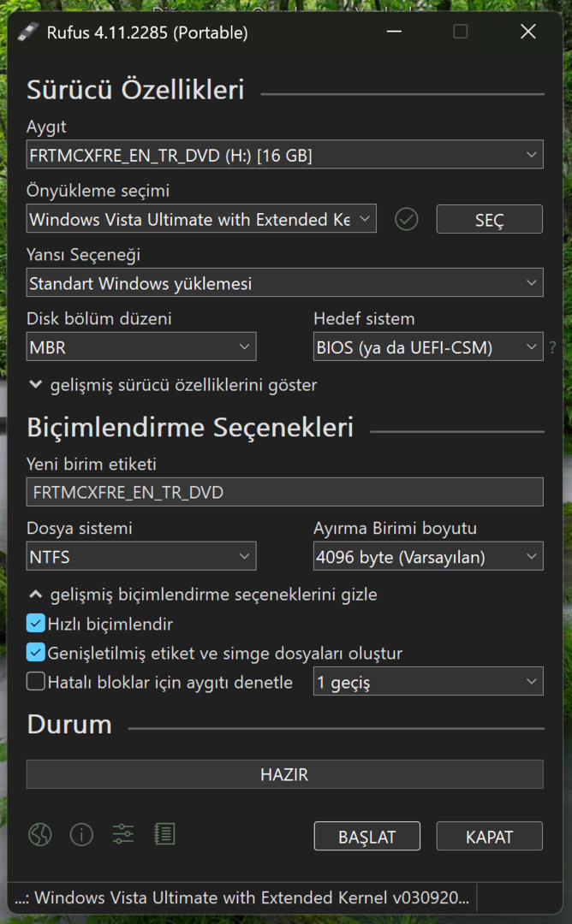
Task: Toggle Genişletilmiş etiket ve simge dosyaları checkbox
Action: (36, 652)
